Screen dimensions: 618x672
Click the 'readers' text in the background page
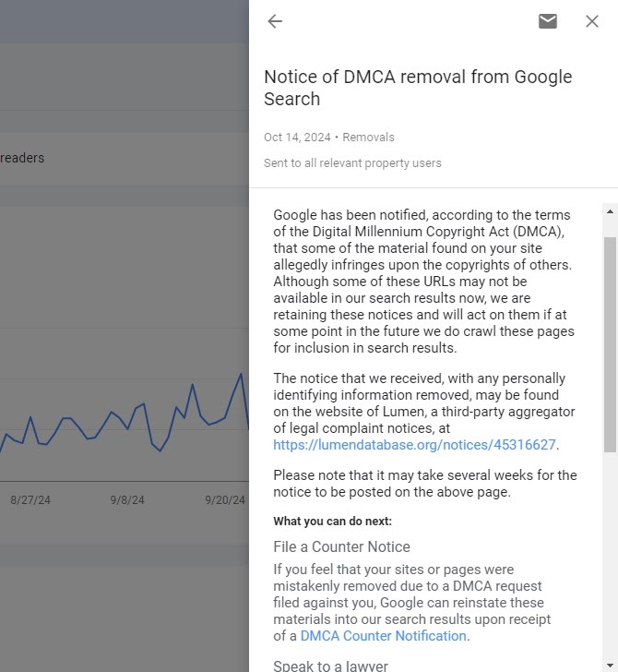(22, 158)
